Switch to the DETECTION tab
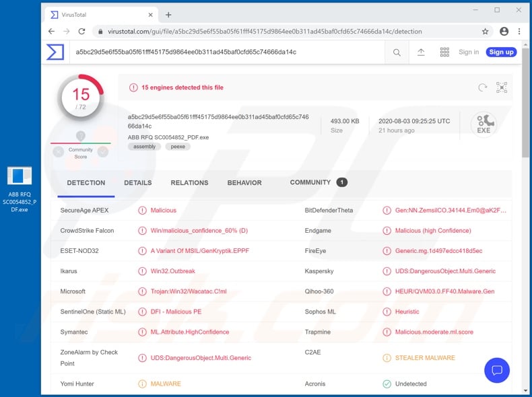 [x=86, y=183]
